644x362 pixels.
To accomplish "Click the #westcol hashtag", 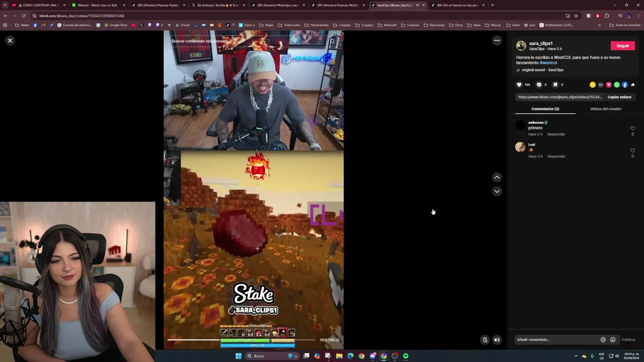I will coord(548,63).
